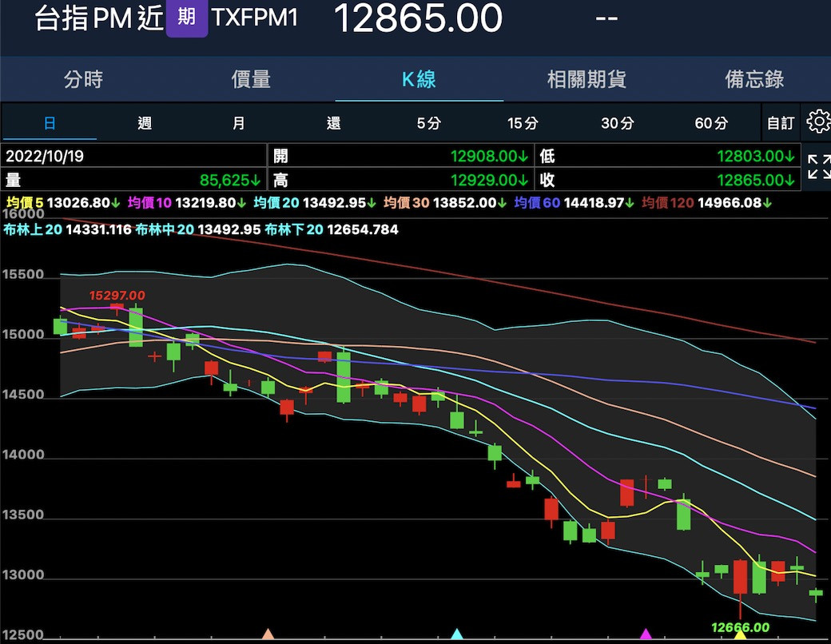Viewport: 831px width, 644px height.
Task: Open the 價量 tab
Action: click(251, 79)
